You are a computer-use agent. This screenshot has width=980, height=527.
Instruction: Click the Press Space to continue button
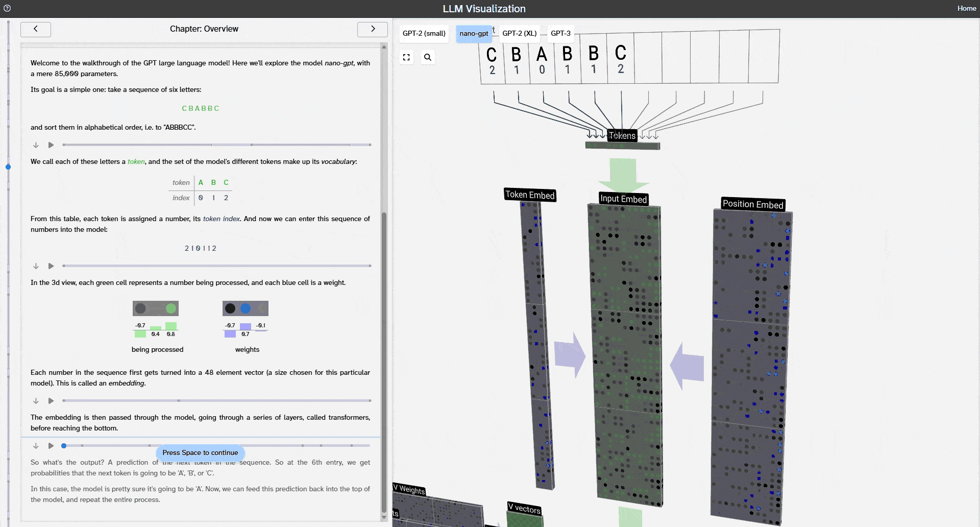pyautogui.click(x=200, y=453)
